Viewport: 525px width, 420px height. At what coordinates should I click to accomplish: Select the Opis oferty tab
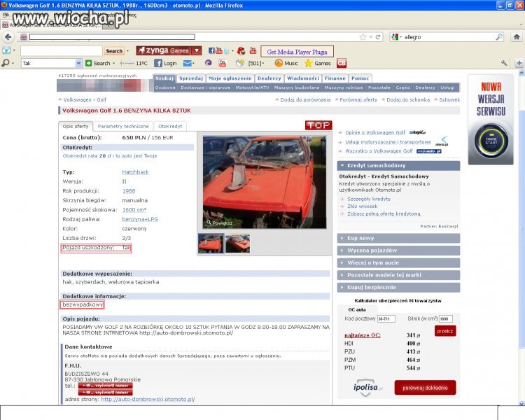[76, 126]
